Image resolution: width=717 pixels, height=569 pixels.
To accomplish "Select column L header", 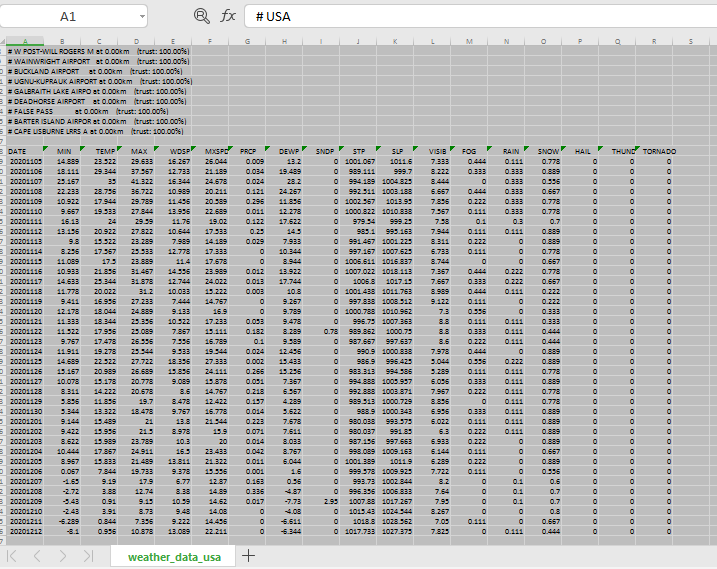I will click(432, 41).
